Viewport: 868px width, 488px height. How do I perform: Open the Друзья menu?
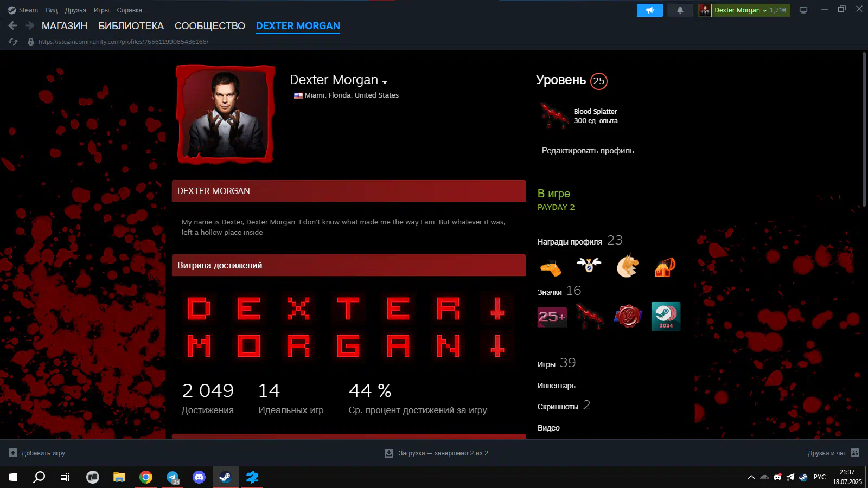point(75,10)
